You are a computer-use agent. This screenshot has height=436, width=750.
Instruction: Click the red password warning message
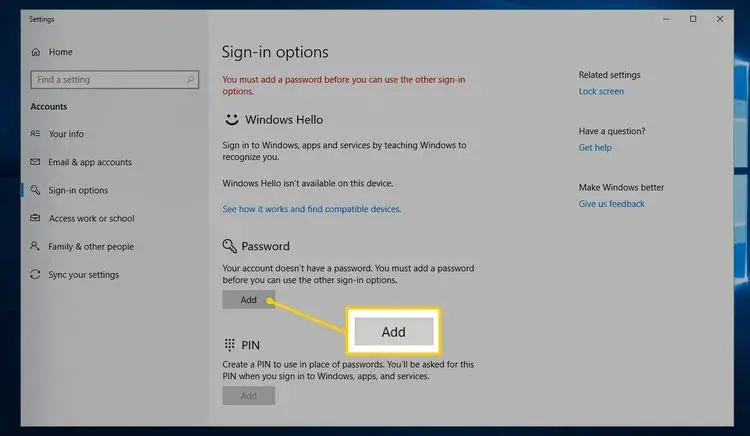click(343, 85)
